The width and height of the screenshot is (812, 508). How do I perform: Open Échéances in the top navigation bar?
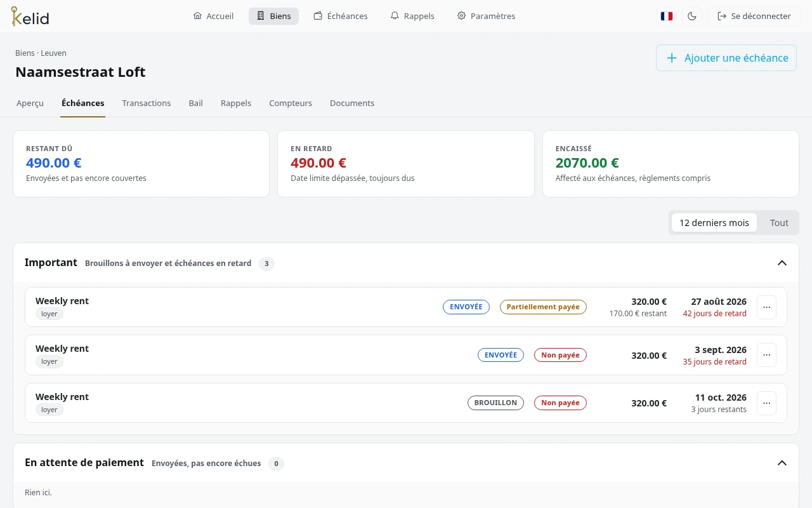341,17
